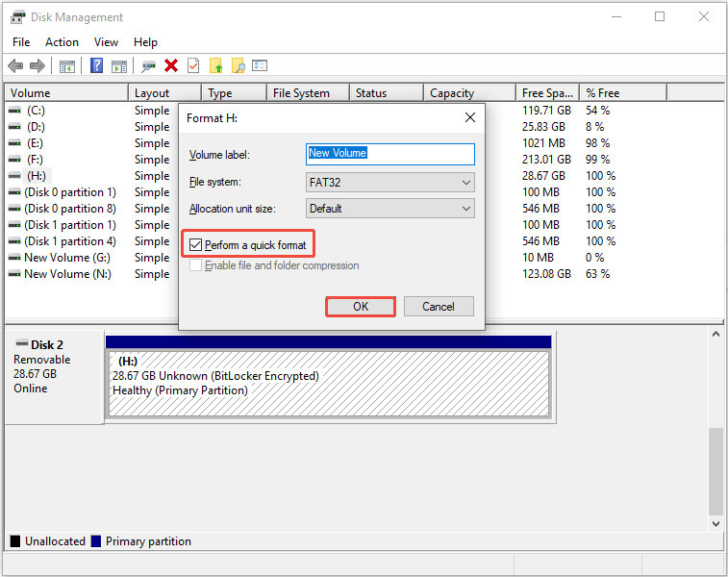Click the folder with magnifier icon
The width and height of the screenshot is (728, 577).
238,65
